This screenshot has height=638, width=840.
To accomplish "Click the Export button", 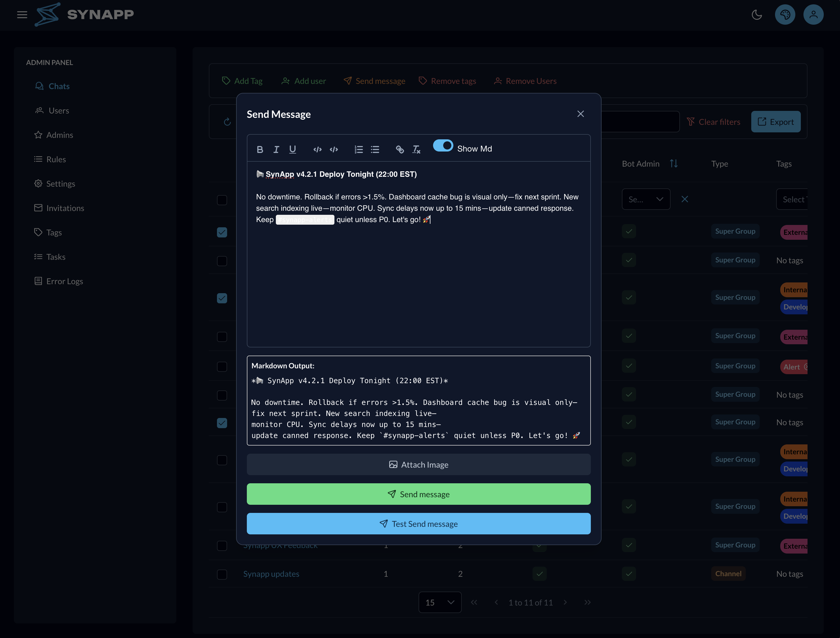I will click(x=776, y=122).
